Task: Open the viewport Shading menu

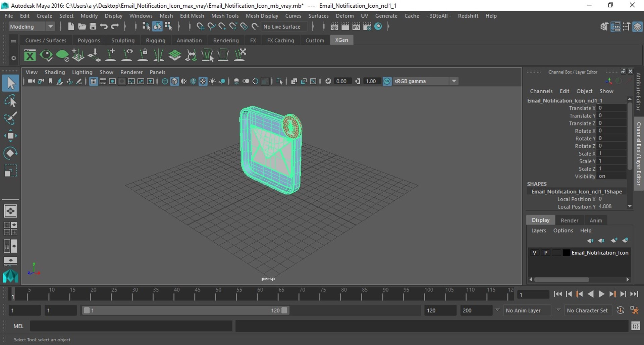Action: [55, 72]
